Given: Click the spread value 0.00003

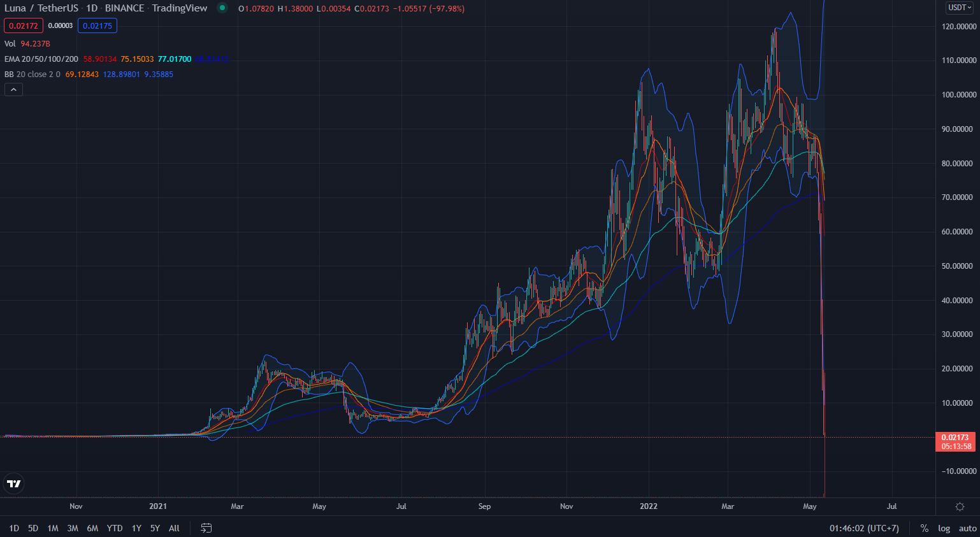Looking at the screenshot, I should [x=61, y=25].
